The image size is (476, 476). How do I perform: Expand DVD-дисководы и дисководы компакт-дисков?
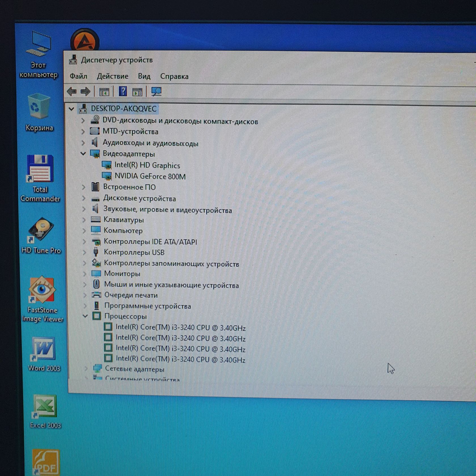pos(83,121)
